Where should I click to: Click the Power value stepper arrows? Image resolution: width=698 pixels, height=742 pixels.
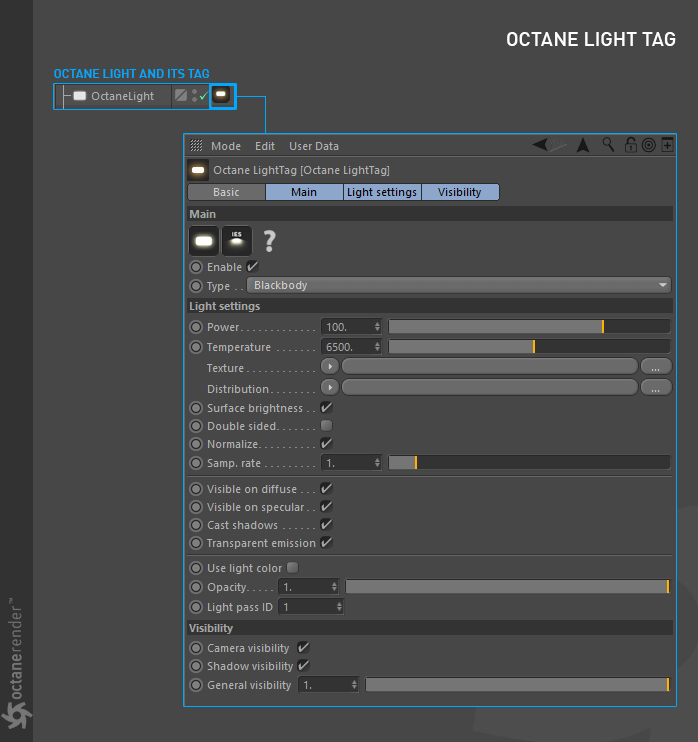(x=377, y=327)
